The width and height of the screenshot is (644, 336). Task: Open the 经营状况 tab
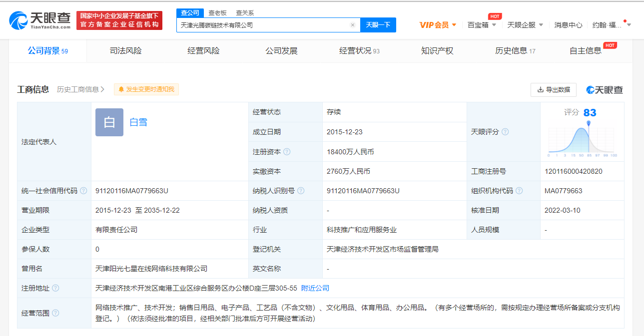(x=359, y=51)
